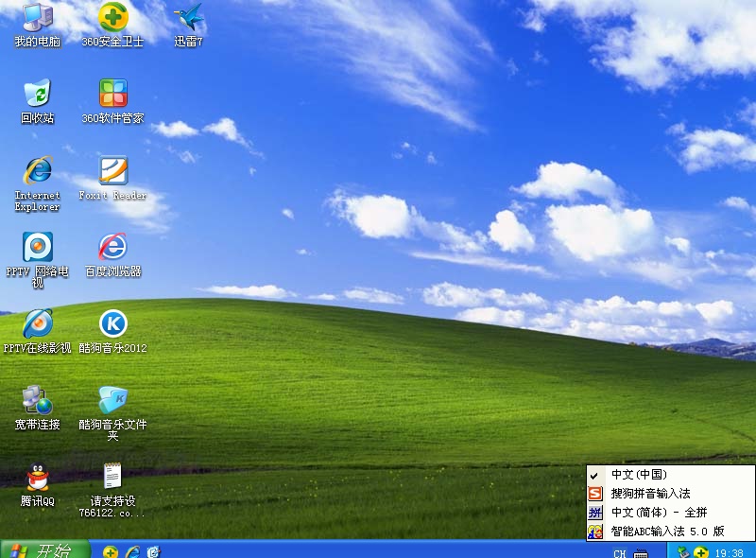The image size is (756, 558).
Task: Click the 百度浏览器 desktop icon
Action: [x=112, y=248]
